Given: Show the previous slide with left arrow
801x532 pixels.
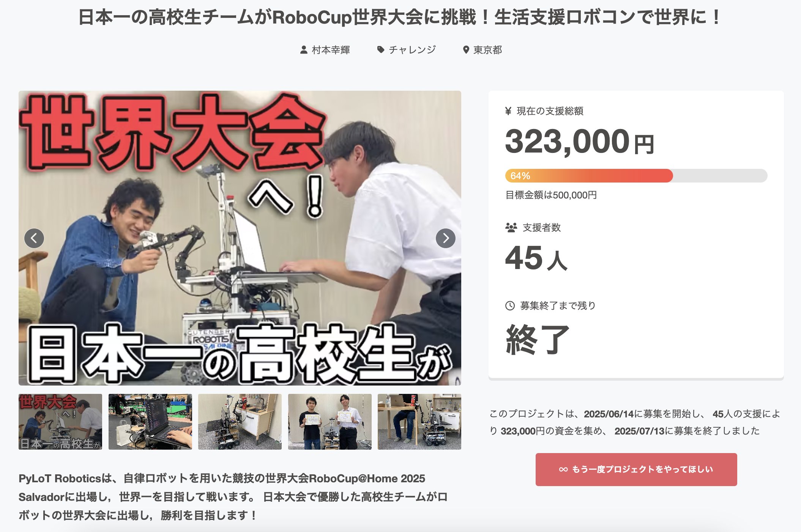Looking at the screenshot, I should [x=34, y=238].
